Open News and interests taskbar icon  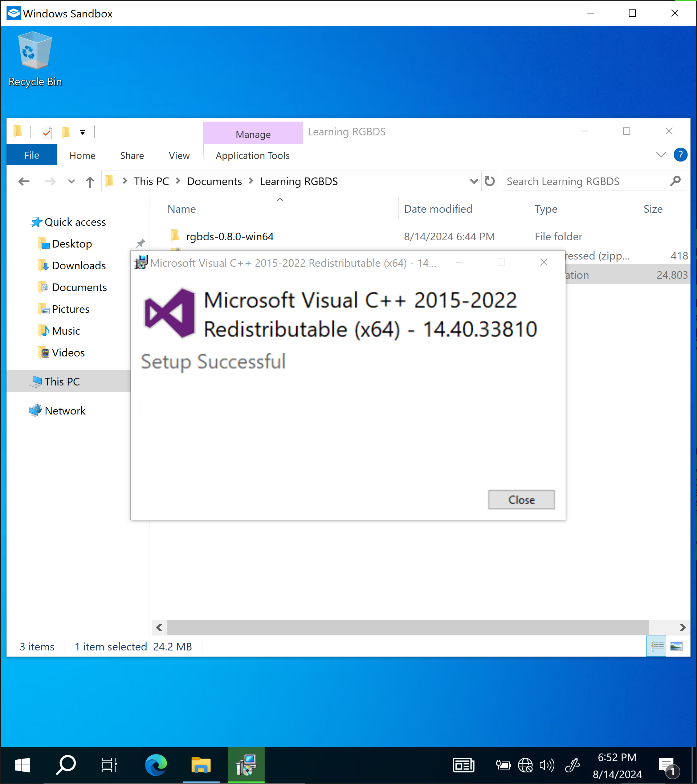(463, 765)
